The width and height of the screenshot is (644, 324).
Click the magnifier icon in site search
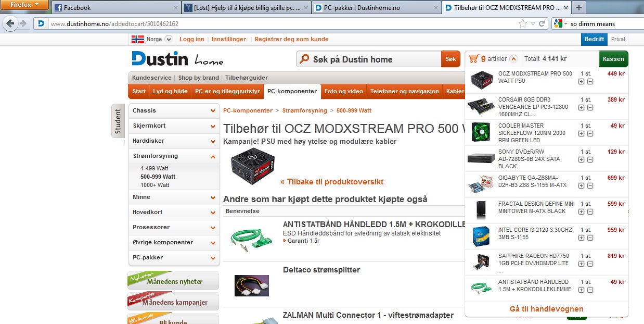pyautogui.click(x=305, y=59)
